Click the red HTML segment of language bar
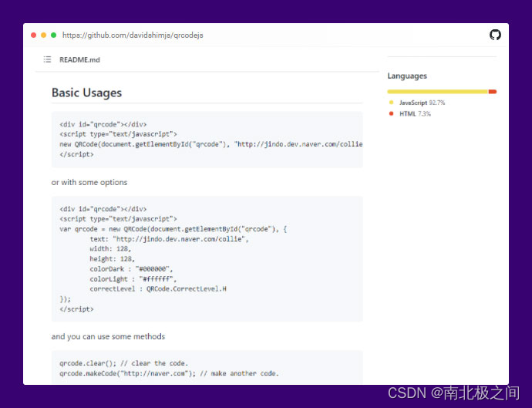Viewport: 532px width, 408px height. pos(493,92)
